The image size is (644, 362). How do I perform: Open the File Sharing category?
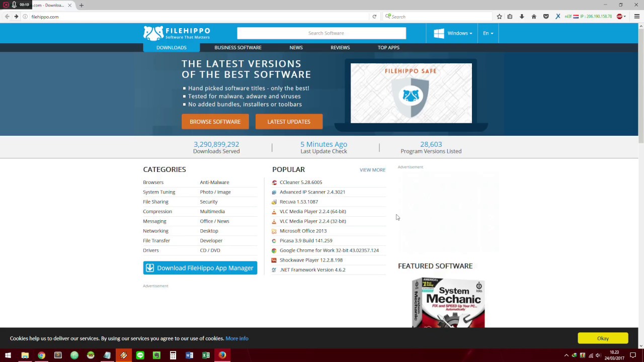point(155,202)
